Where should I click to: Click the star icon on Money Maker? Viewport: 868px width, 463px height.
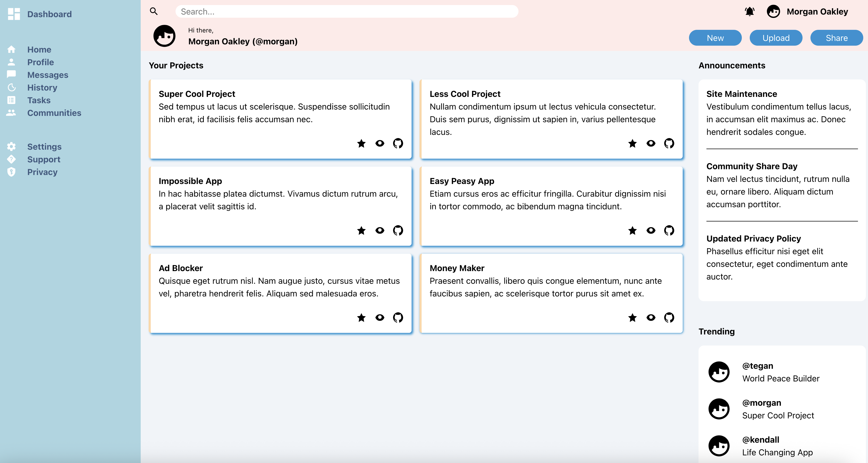632,318
